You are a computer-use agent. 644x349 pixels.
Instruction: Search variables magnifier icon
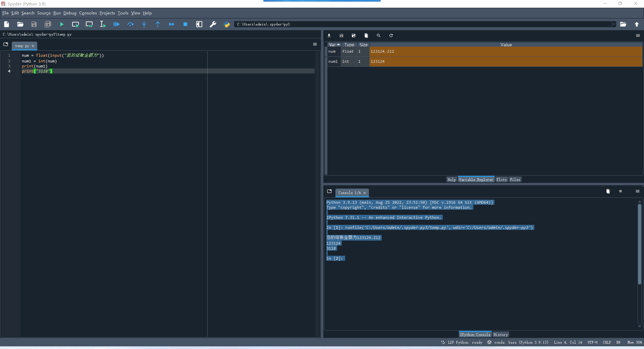coord(379,36)
